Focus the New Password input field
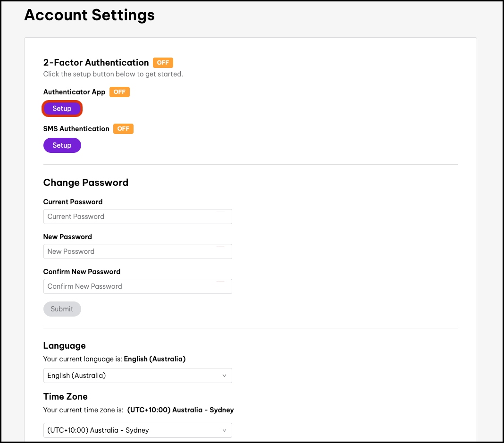 [x=137, y=251]
